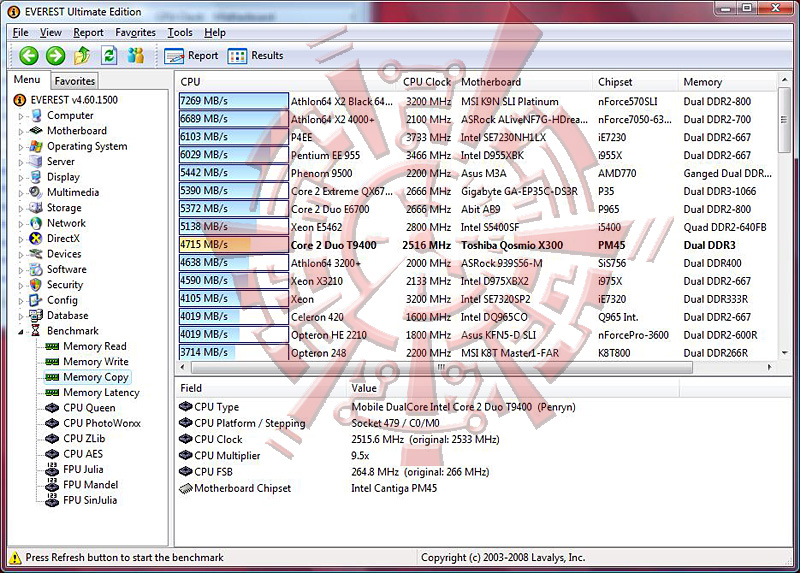Open the File menu

click(x=20, y=33)
